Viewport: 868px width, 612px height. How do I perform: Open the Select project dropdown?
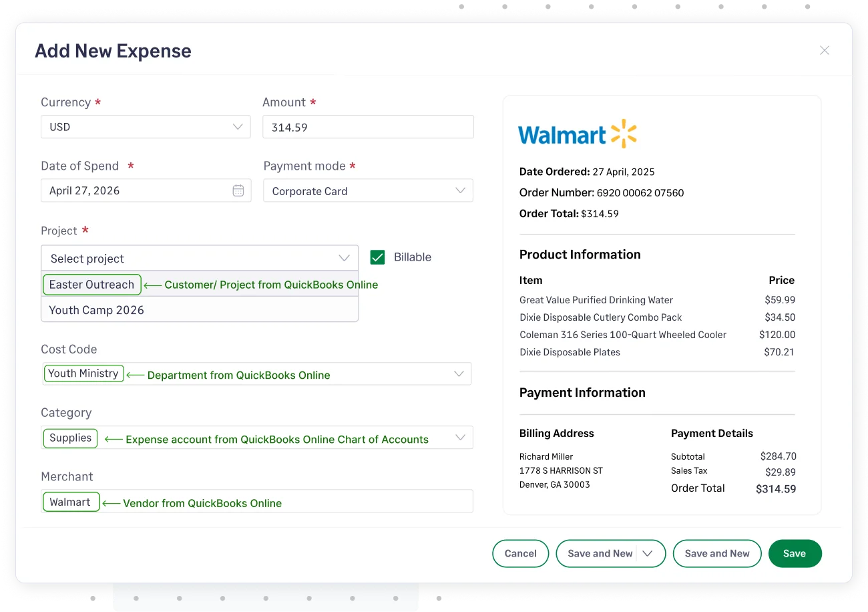(x=200, y=258)
